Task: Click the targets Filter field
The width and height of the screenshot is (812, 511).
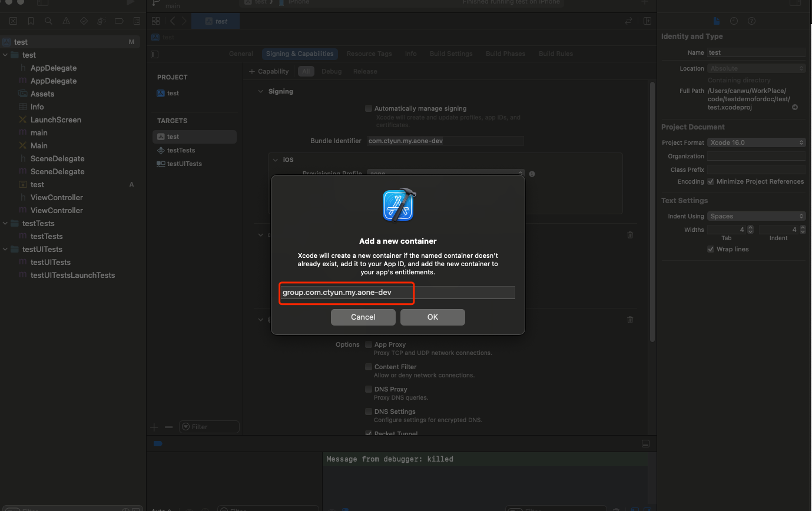Action: [210, 427]
